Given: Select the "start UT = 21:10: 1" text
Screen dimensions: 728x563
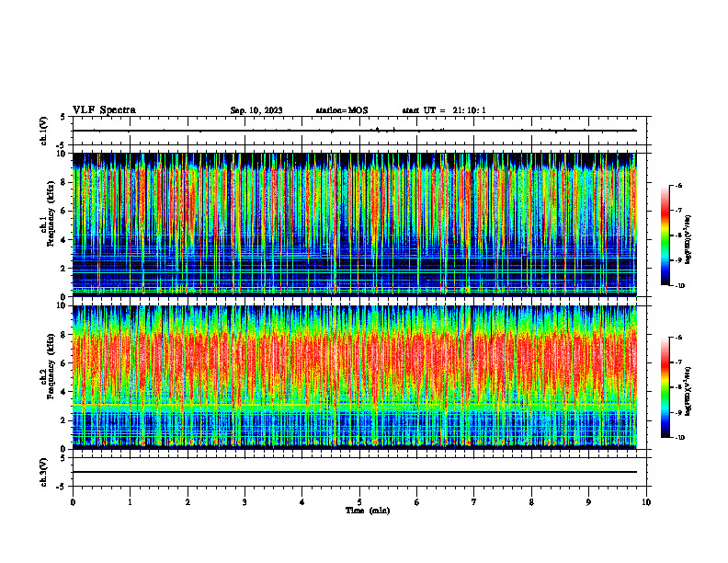Looking at the screenshot, I should [444, 110].
